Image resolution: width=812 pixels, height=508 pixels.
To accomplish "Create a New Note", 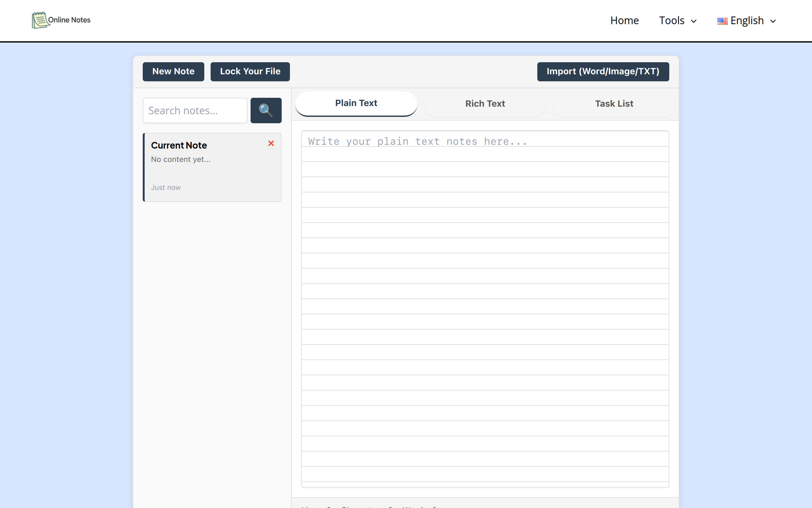I will tap(173, 71).
